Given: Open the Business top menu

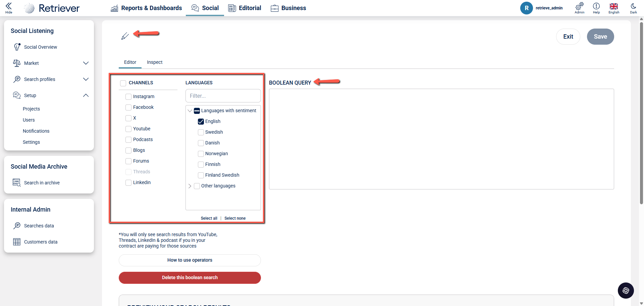Looking at the screenshot, I should point(288,8).
